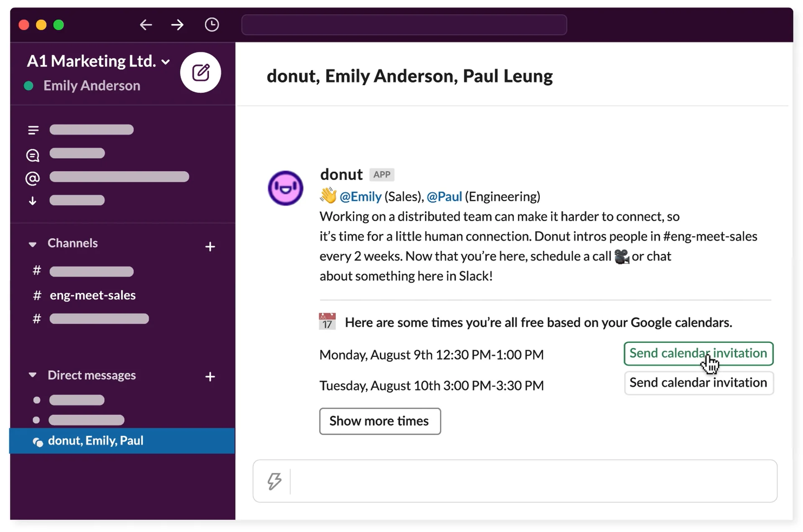
Task: Open the eng-meet-sales channel
Action: pos(92,295)
